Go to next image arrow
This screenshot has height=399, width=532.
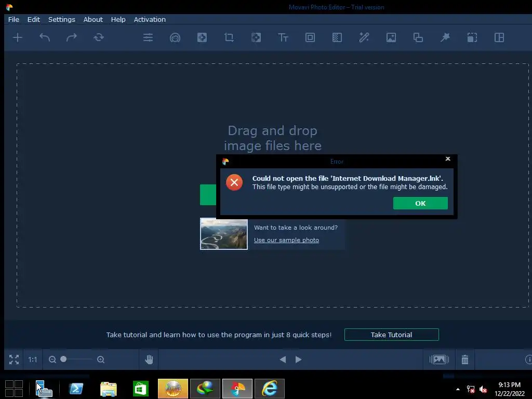point(298,360)
